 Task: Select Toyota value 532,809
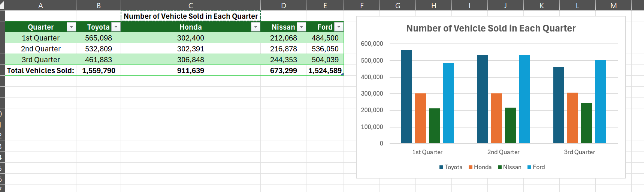coord(99,49)
